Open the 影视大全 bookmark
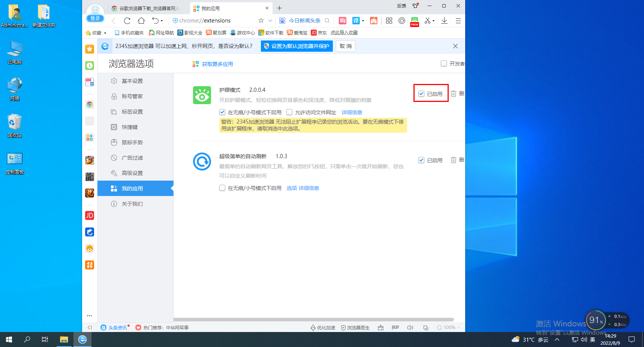The width and height of the screenshot is (644, 347). 190,33
